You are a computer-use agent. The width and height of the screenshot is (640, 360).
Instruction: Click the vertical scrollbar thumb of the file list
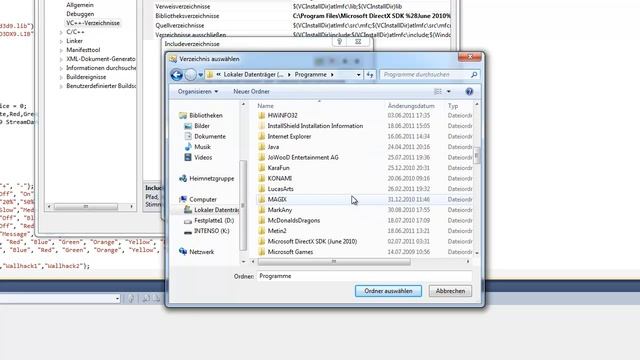pyautogui.click(x=476, y=156)
